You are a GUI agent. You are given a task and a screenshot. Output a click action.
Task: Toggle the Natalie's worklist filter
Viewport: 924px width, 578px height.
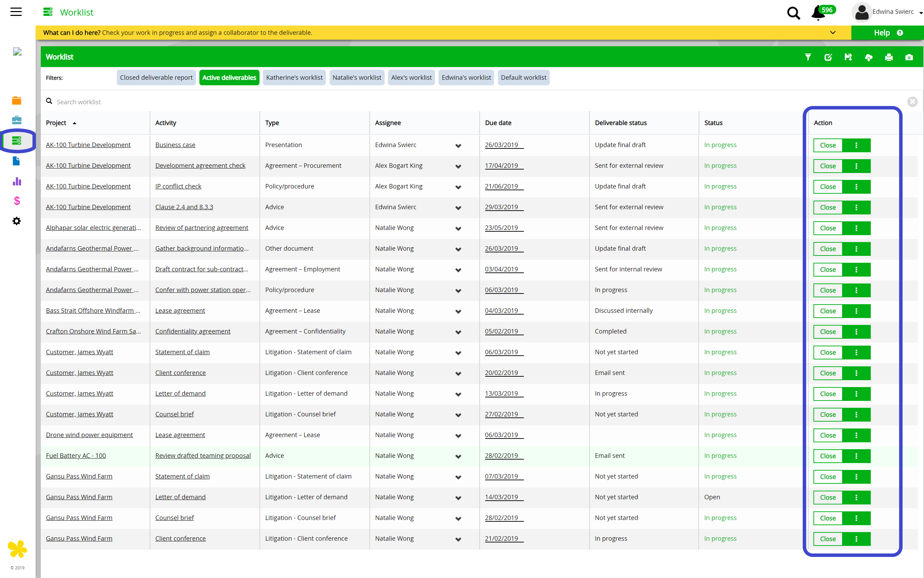(x=357, y=78)
